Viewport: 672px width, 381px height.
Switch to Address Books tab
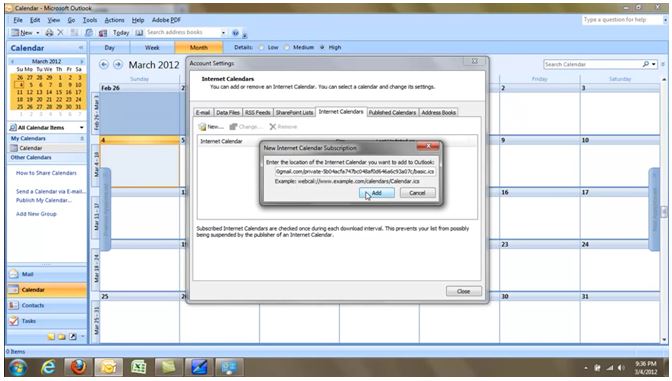[x=438, y=112]
